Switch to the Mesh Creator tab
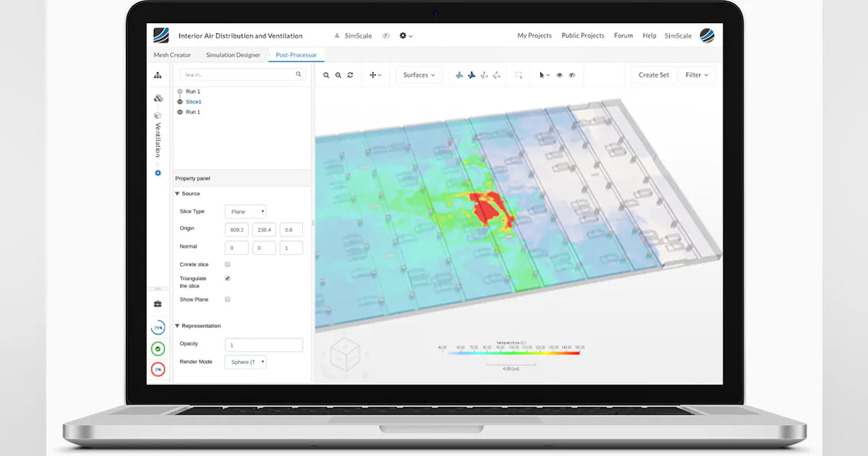This screenshot has height=456, width=868. pos(172,55)
